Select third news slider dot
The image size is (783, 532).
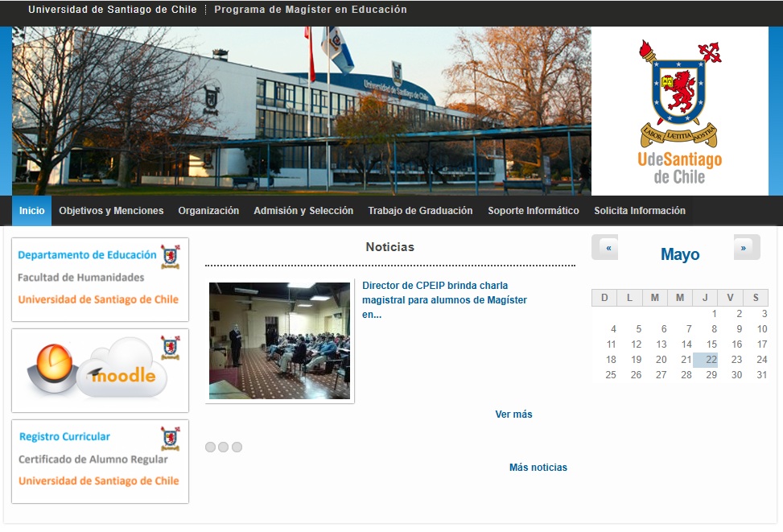pos(237,447)
